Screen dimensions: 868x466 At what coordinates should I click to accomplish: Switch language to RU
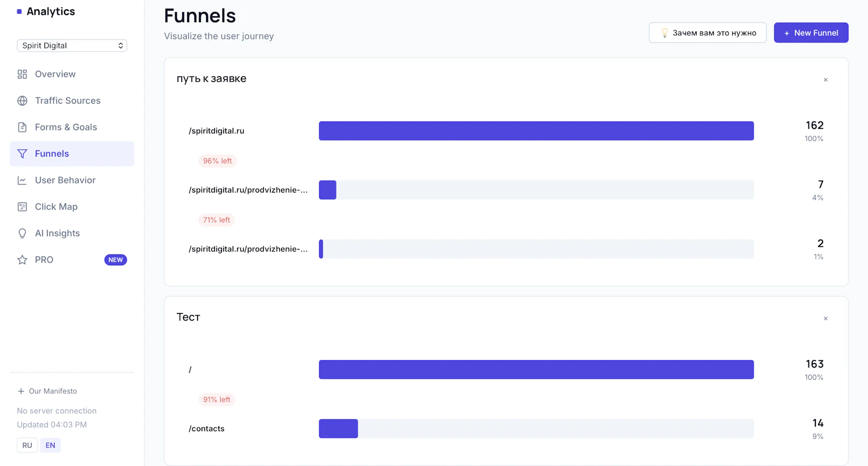click(x=27, y=445)
